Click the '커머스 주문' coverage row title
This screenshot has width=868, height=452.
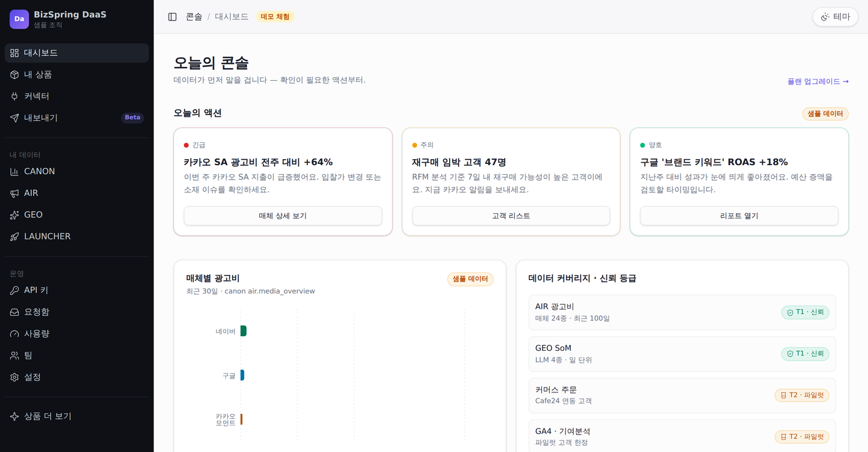click(x=556, y=390)
